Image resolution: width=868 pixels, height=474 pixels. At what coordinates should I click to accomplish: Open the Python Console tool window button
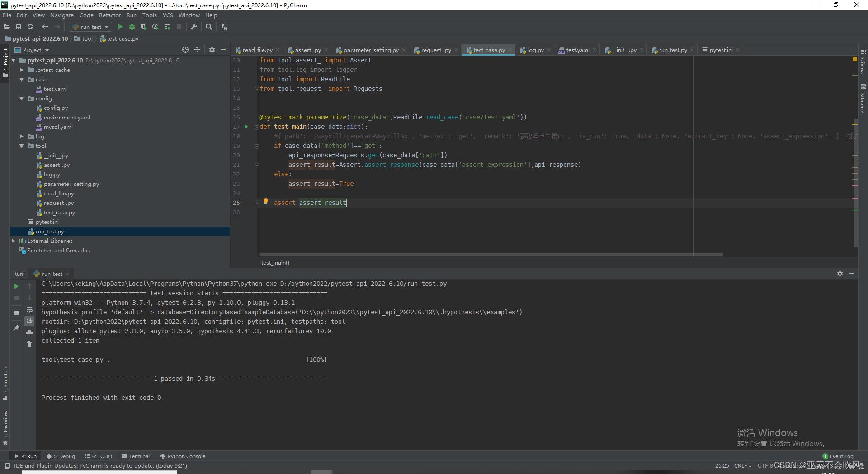(x=183, y=456)
